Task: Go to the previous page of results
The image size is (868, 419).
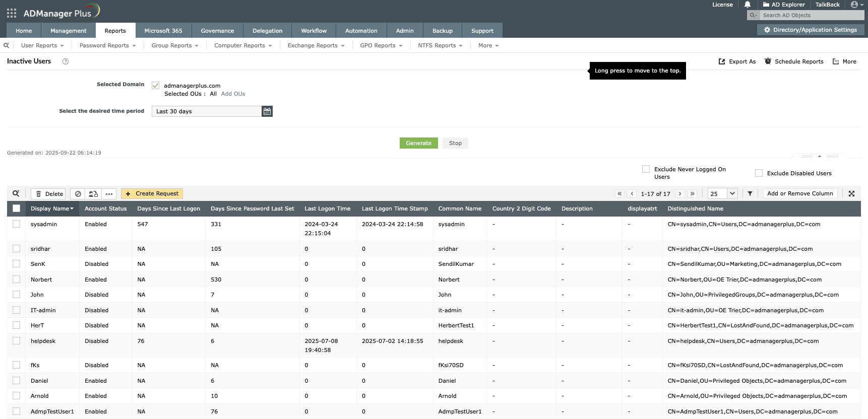Action: click(632, 193)
